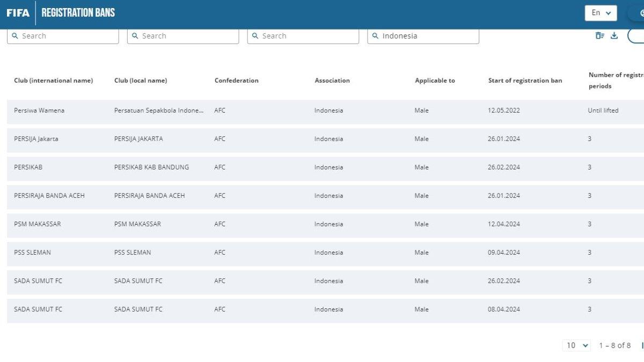Select the PERSIKAB international name cell
The width and height of the screenshot is (644, 362).
28,167
